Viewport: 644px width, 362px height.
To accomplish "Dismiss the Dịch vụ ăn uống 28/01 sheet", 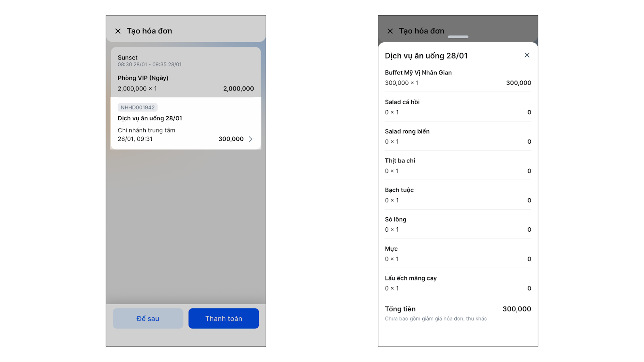I will tap(527, 55).
